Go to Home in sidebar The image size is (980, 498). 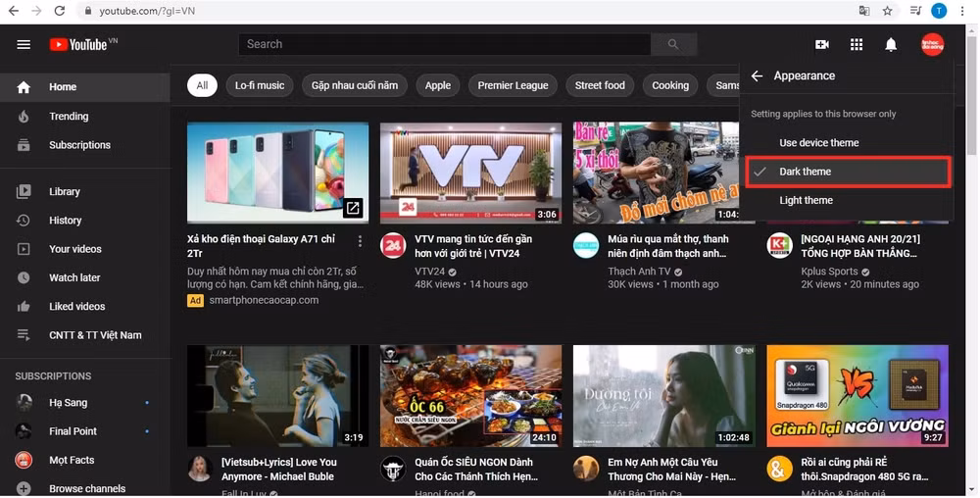84,87
